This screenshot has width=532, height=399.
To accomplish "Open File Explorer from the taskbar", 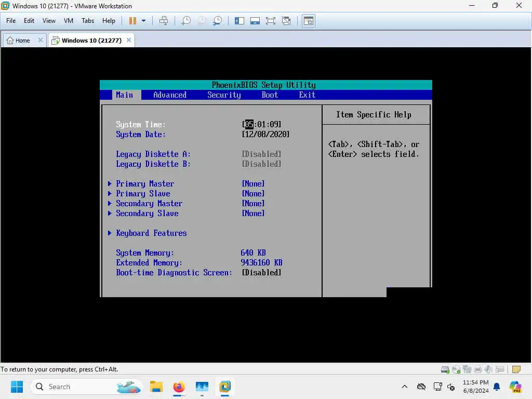I will (x=156, y=387).
